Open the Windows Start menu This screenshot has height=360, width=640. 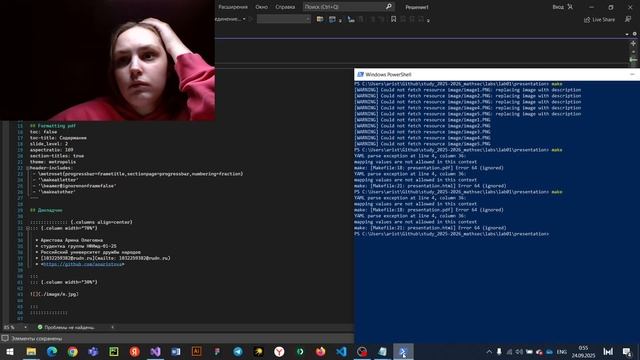click(10, 351)
